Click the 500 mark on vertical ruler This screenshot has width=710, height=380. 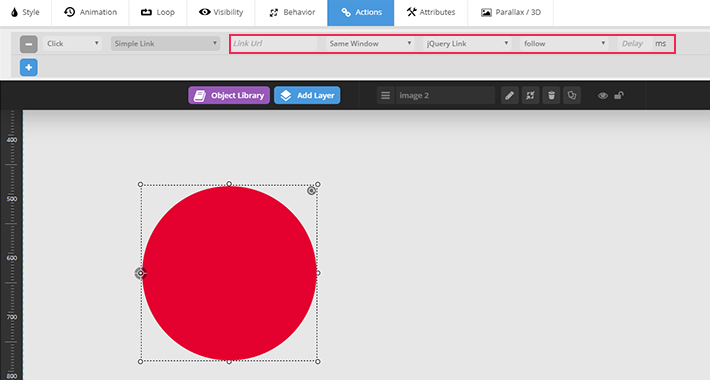point(11,199)
